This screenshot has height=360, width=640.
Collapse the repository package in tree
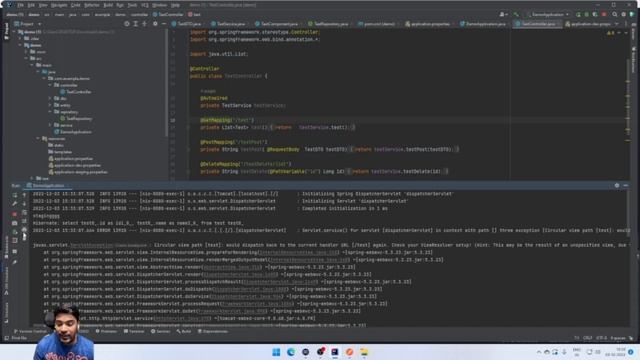point(50,112)
